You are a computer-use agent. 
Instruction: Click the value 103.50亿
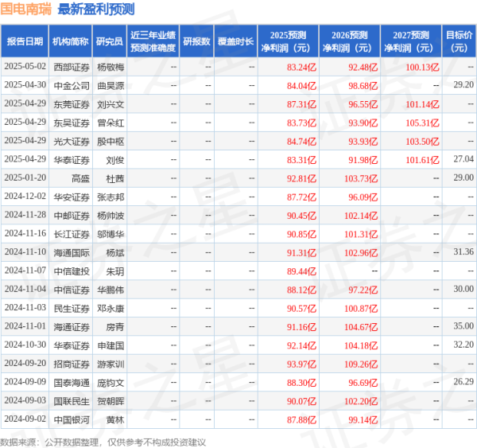(x=422, y=142)
